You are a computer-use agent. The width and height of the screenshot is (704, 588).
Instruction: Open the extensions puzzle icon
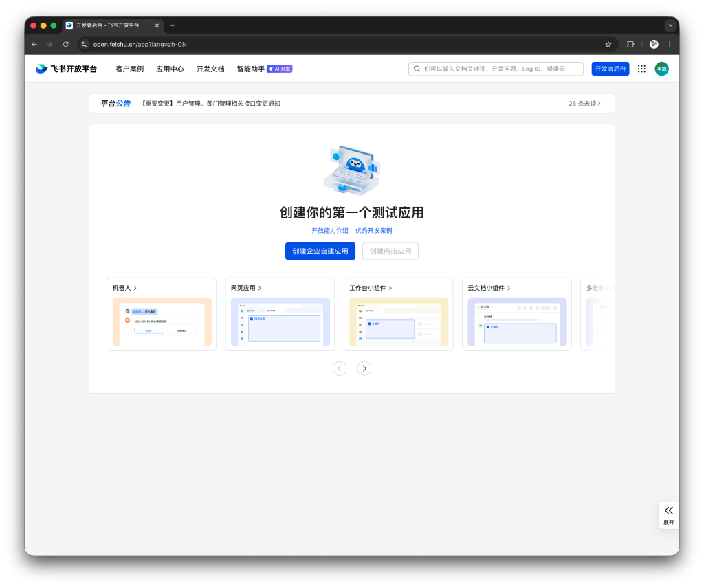click(x=630, y=44)
